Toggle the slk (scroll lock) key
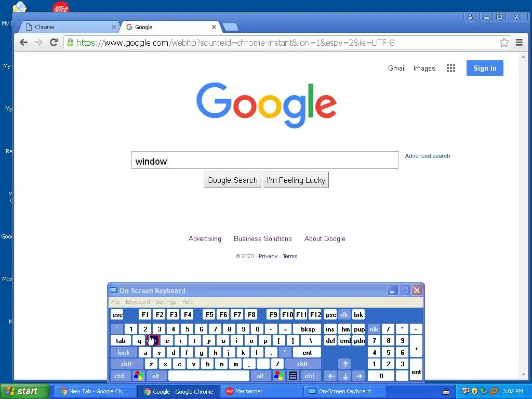 [344, 314]
